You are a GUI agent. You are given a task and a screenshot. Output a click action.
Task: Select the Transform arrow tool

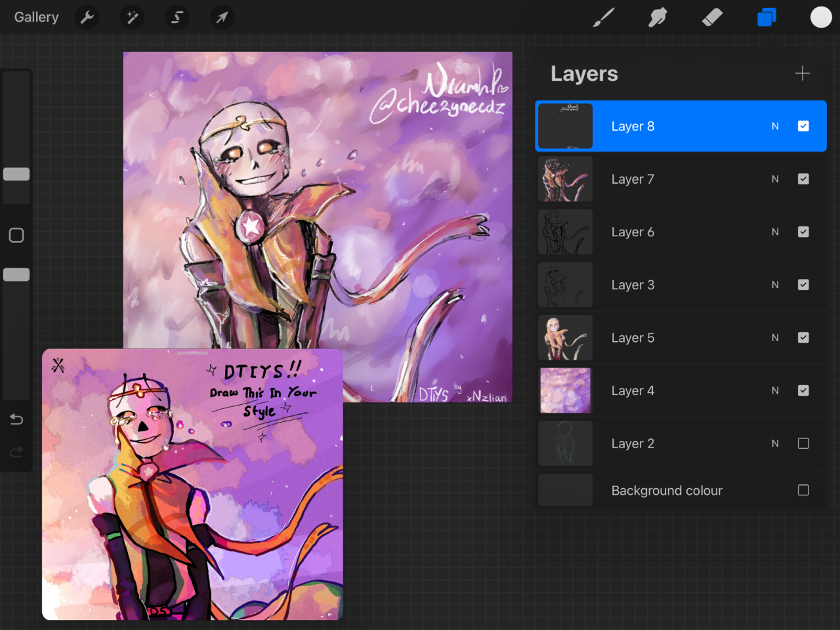pos(222,17)
